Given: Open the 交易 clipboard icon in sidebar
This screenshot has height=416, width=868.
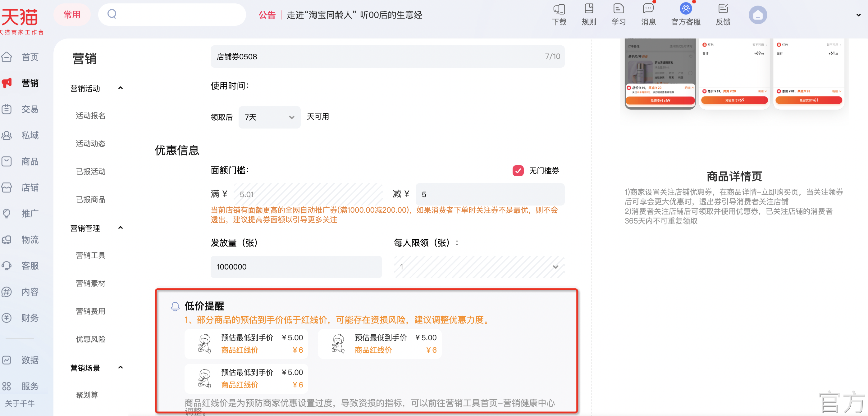Looking at the screenshot, I should 7,109.
